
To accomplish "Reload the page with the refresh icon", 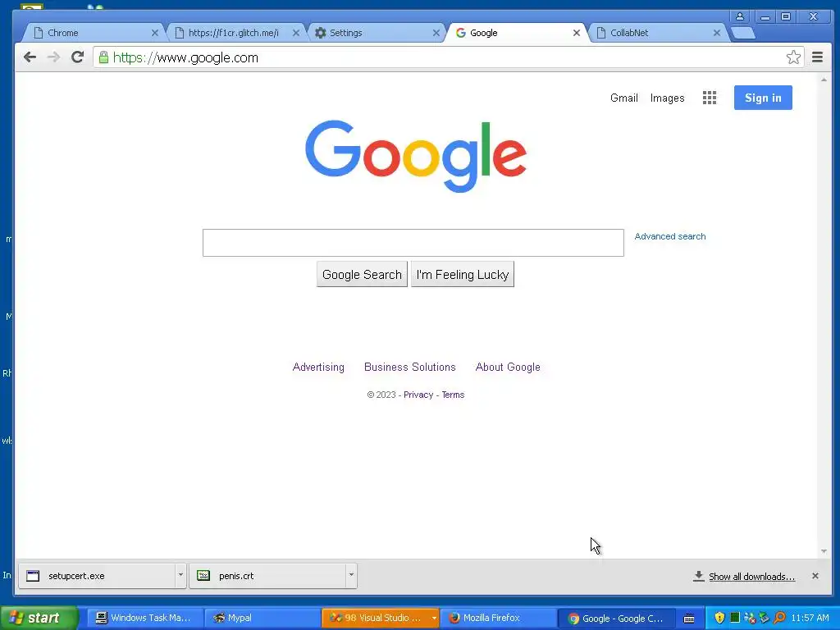I will tap(78, 57).
